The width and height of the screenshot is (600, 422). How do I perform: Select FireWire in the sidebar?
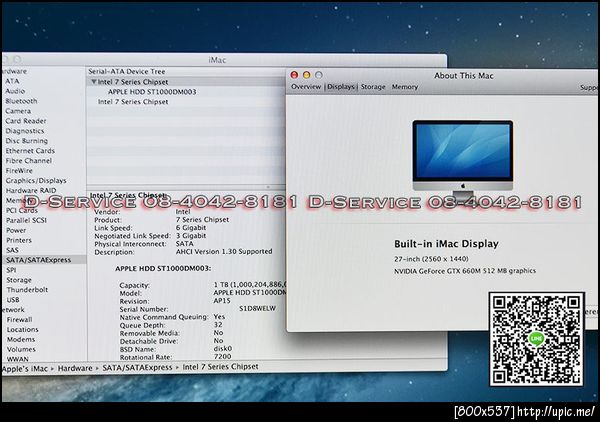19,171
